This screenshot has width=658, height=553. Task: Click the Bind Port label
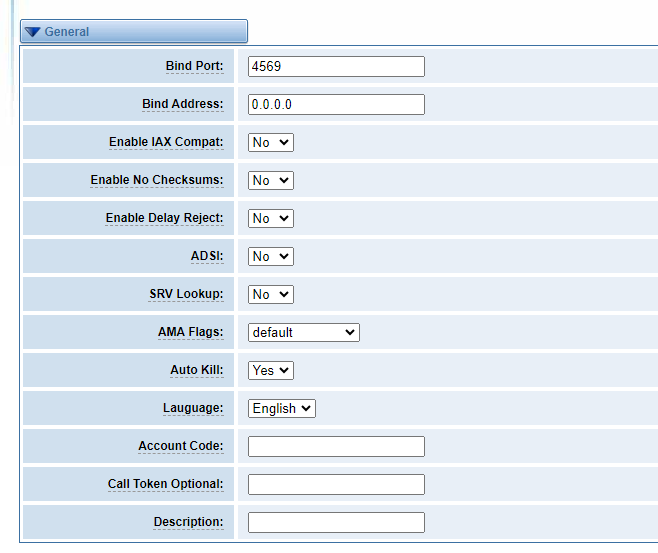pos(194,66)
